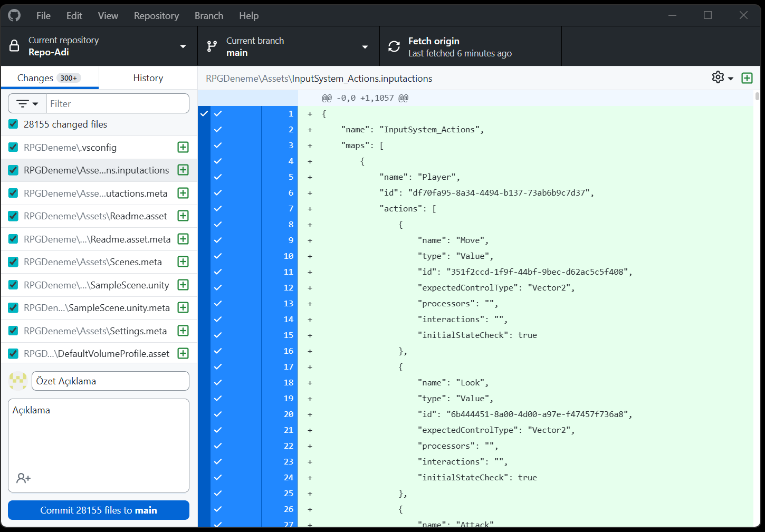The width and height of the screenshot is (765, 532).
Task: Click the GitHub logo icon
Action: click(x=14, y=15)
